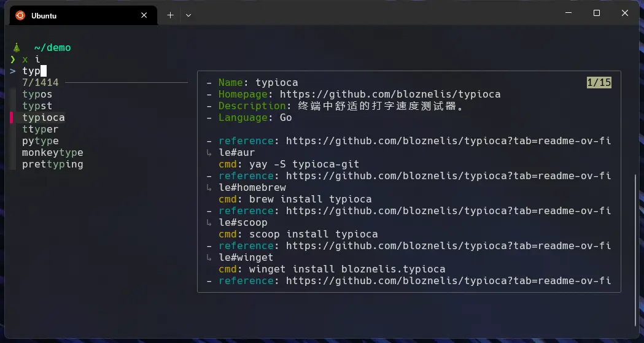The image size is (644, 343).
Task: Click 'scoop install typioca' command text
Action: pyautogui.click(x=313, y=234)
